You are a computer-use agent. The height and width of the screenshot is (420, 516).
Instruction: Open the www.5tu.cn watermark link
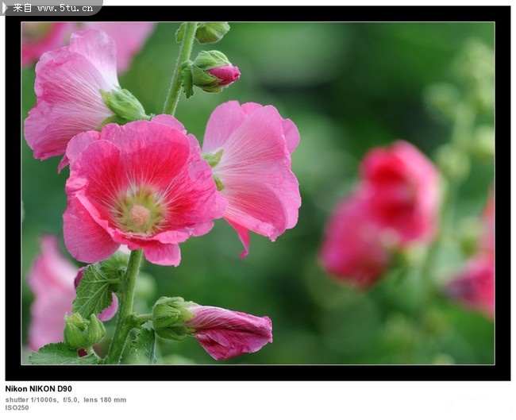pos(64,8)
